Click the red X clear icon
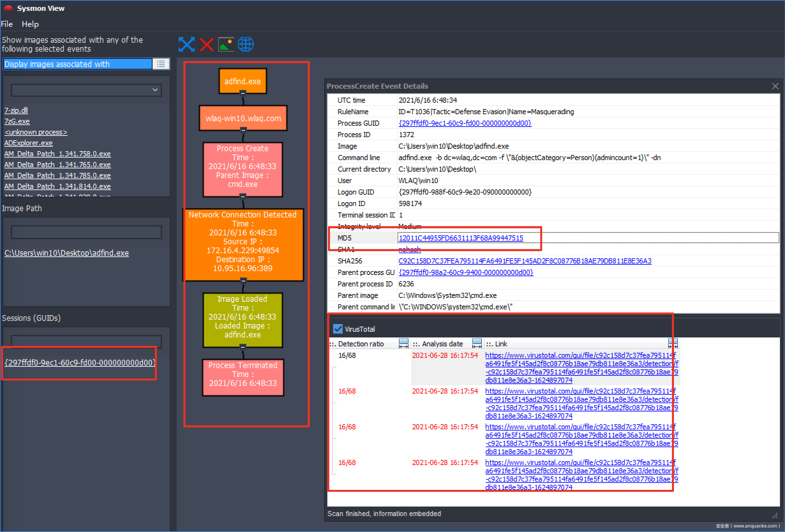The height and width of the screenshot is (532, 785). tap(206, 44)
